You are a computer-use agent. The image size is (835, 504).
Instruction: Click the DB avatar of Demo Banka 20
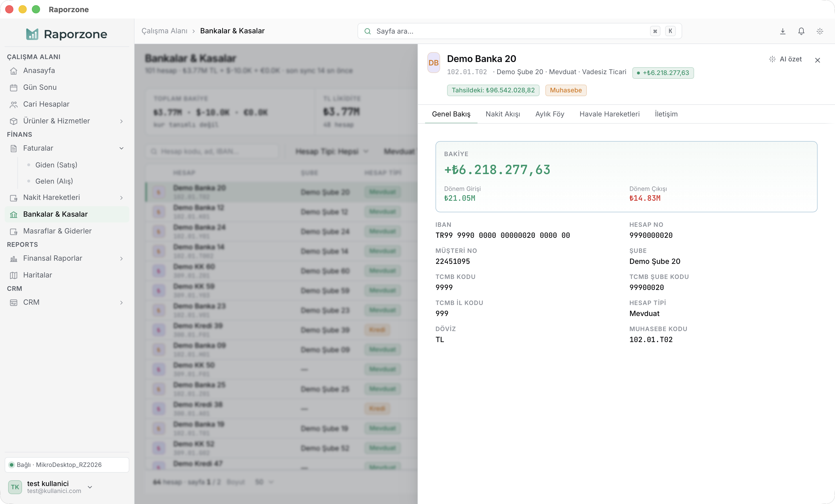click(433, 63)
